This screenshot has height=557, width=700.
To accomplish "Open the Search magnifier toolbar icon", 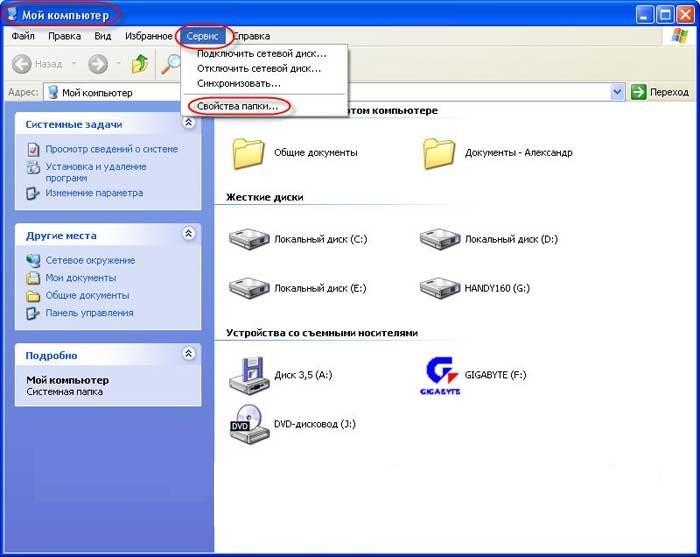I will [x=170, y=64].
